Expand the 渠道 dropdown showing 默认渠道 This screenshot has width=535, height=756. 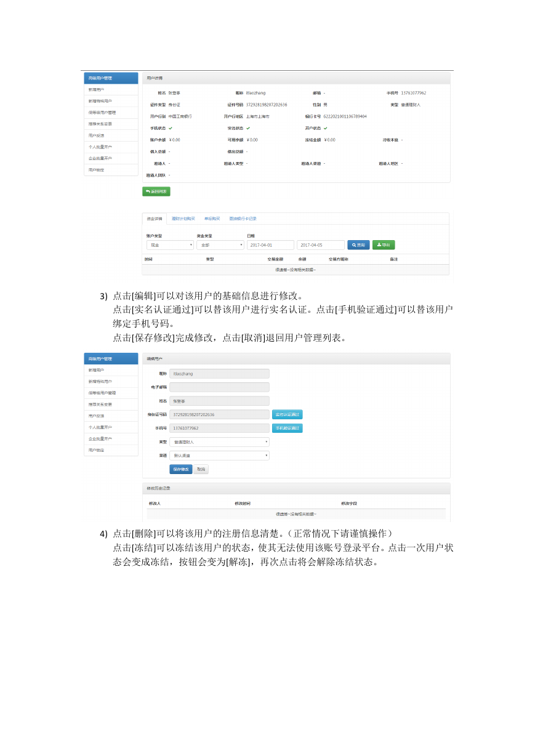pyautogui.click(x=219, y=456)
